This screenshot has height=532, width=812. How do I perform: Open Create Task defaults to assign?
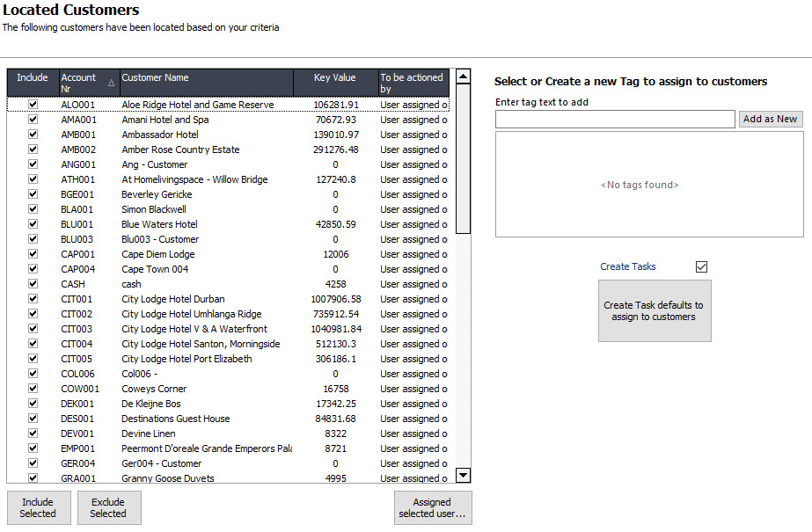point(654,311)
